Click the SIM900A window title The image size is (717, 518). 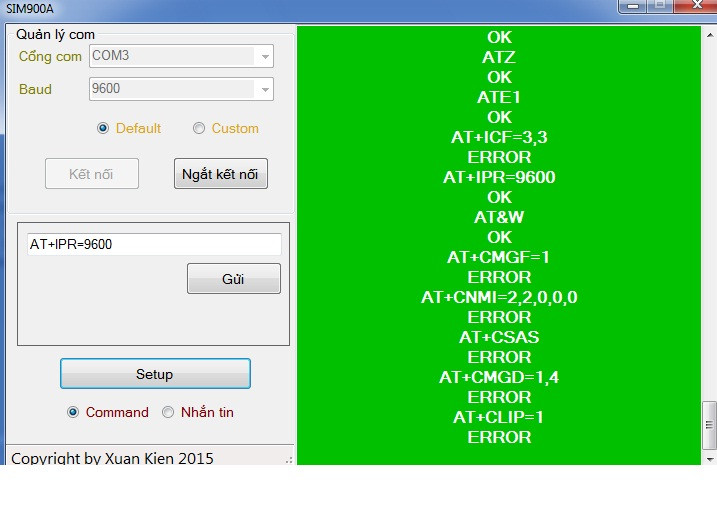coord(30,8)
